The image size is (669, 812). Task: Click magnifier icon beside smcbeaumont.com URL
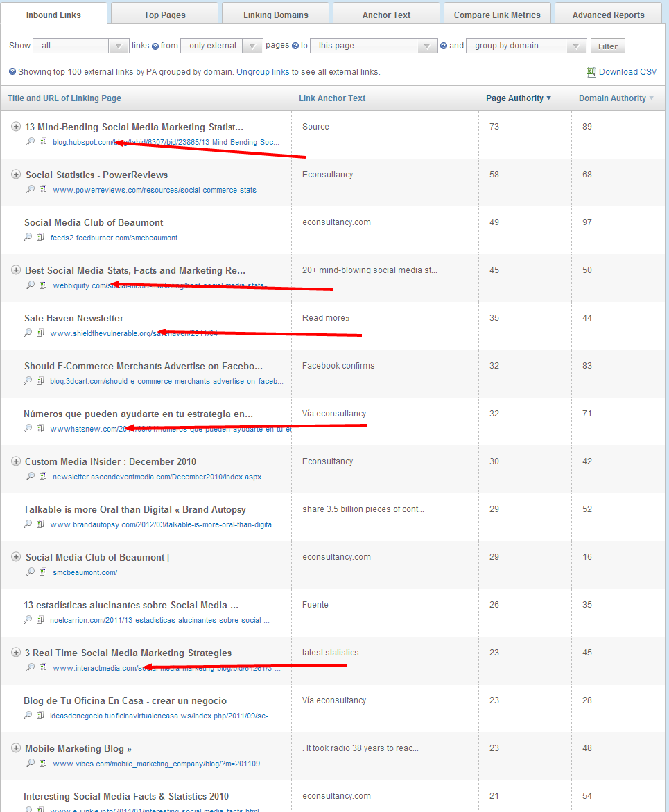pyautogui.click(x=31, y=572)
